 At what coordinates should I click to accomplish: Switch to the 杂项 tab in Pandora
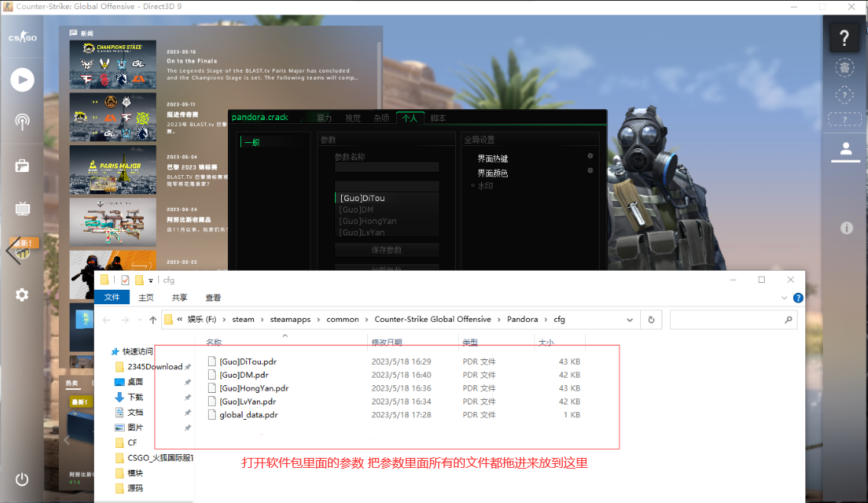coord(381,118)
